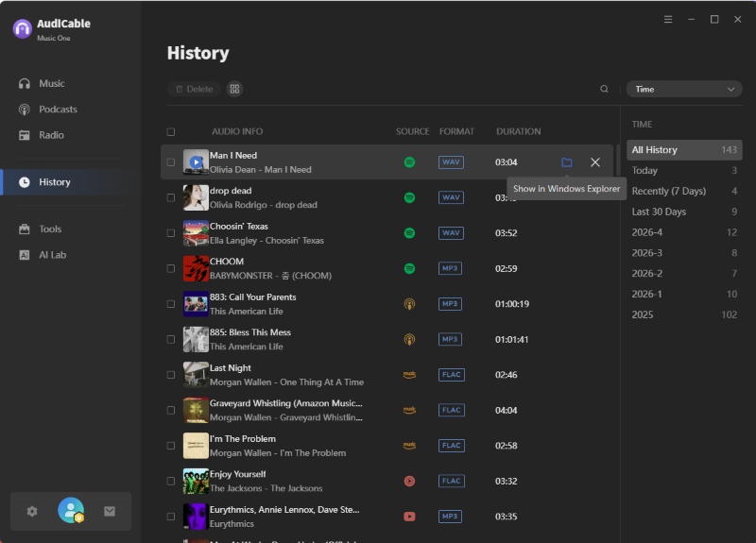
Task: Filter history by 2026-1
Action: (x=684, y=294)
